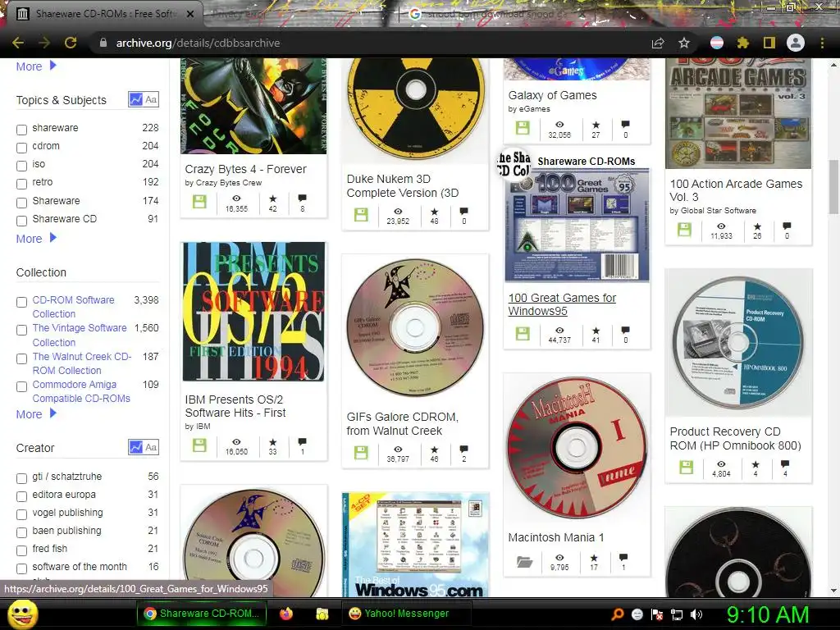Click the share page icon in address bar
This screenshot has height=630, width=840.
click(658, 43)
